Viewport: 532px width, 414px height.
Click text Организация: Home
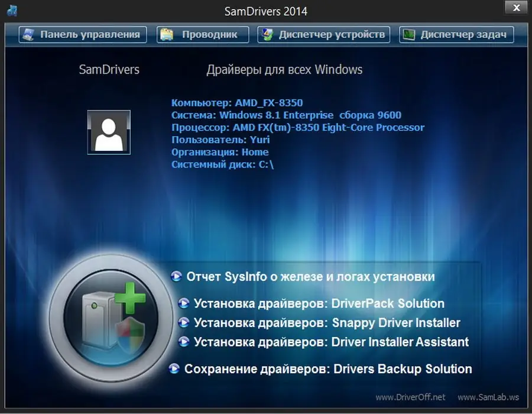click(x=220, y=152)
